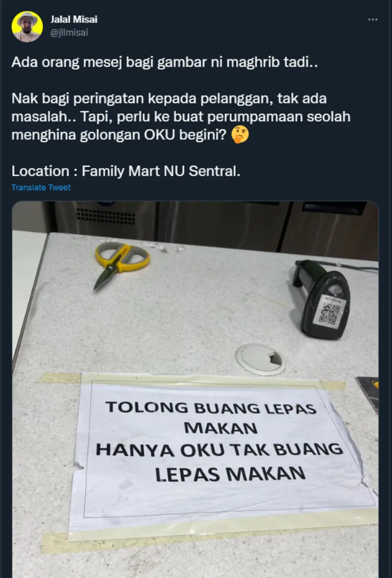Click the "HANYA OKU TAK BUANG" line on the notice
Viewport: 392px width, 578px height.
pos(220,451)
